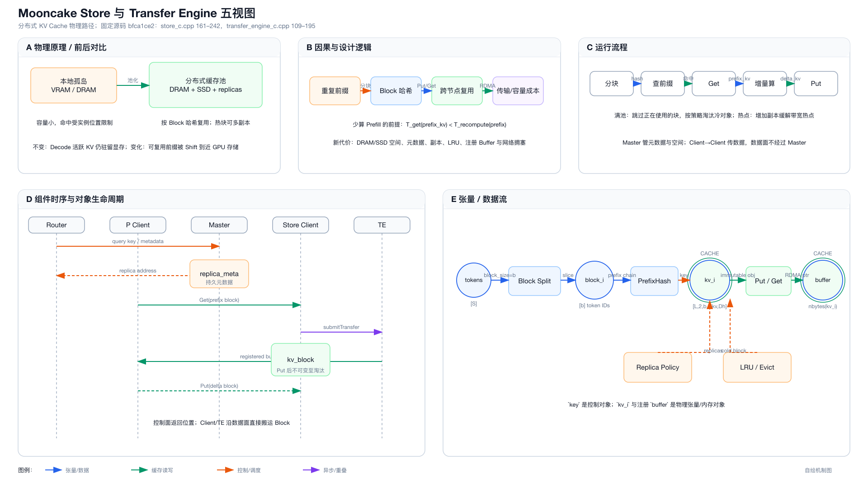This screenshot has height=488, width=868.
Task: Click the purple 异步/重叠 legend arrow
Action: point(311,470)
